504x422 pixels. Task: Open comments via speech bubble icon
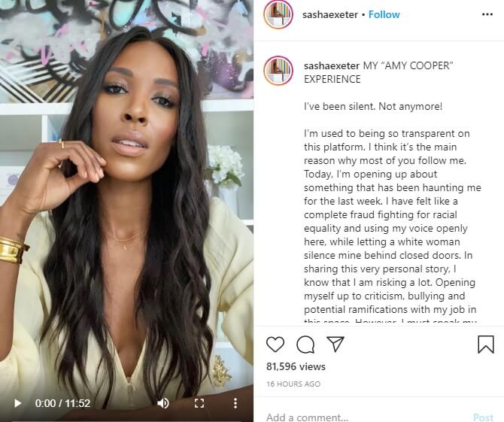(305, 345)
